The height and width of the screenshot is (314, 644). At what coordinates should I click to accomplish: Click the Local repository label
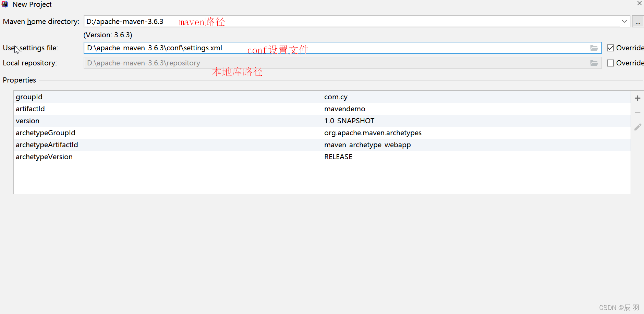[x=30, y=63]
